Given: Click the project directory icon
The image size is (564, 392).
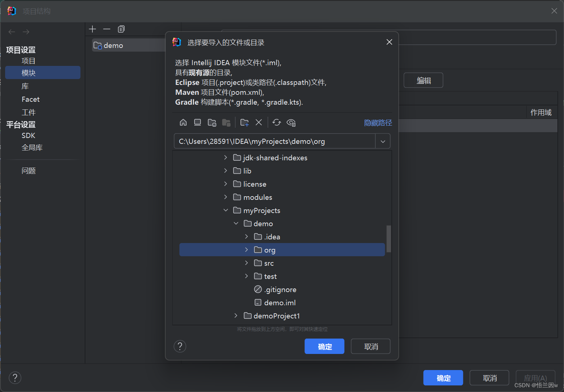Looking at the screenshot, I should 212,123.
